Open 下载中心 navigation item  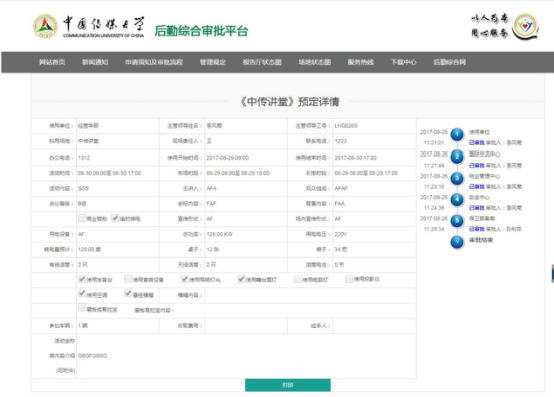tap(403, 62)
